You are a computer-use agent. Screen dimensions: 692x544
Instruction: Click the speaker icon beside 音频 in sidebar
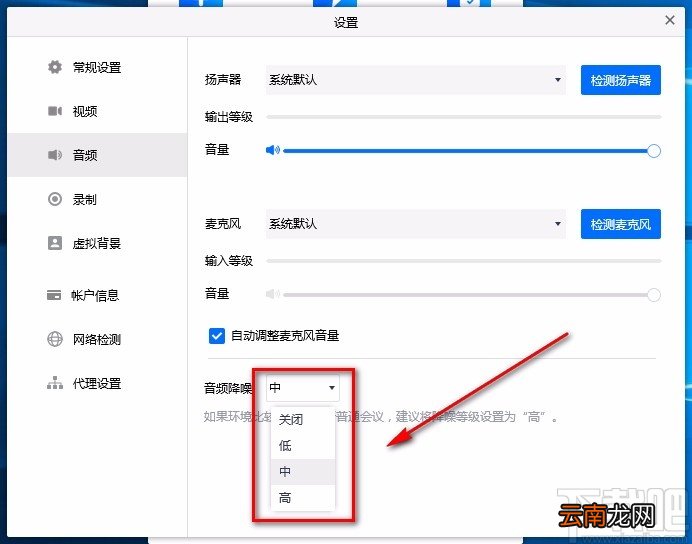coord(55,155)
